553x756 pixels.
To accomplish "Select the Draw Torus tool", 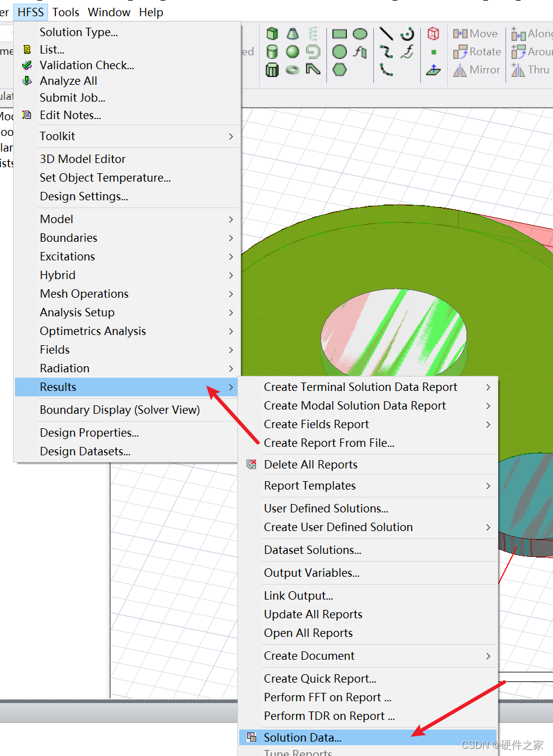I will (x=293, y=70).
